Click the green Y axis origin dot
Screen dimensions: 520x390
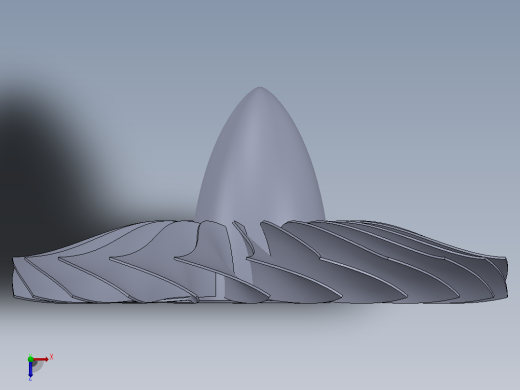coord(30,359)
